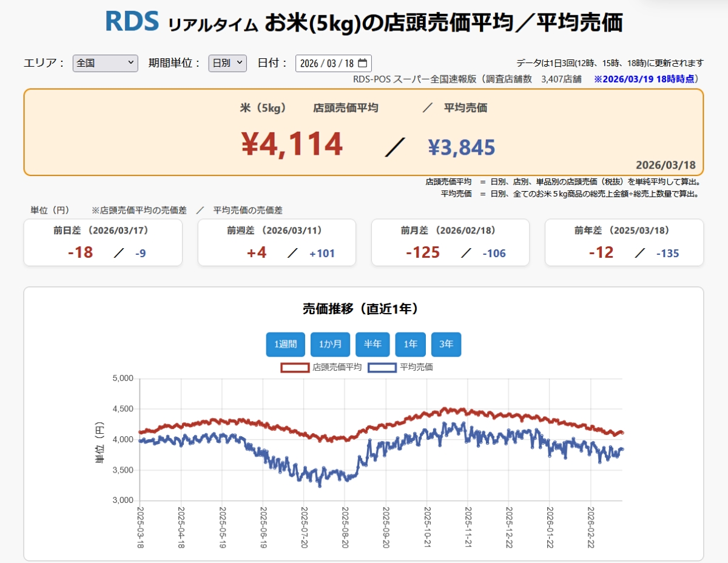728x563 pixels.
Task: Expand the エリア dropdown showing 全国
Action: [105, 63]
